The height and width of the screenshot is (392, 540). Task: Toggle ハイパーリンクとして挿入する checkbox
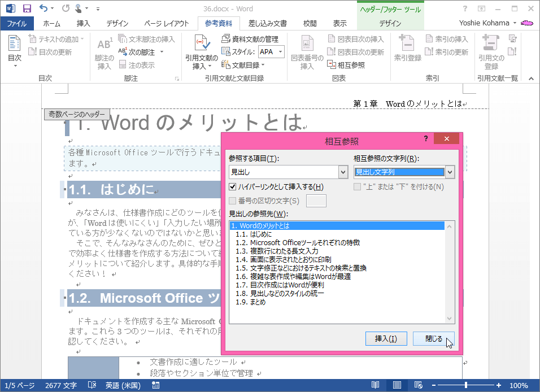233,187
